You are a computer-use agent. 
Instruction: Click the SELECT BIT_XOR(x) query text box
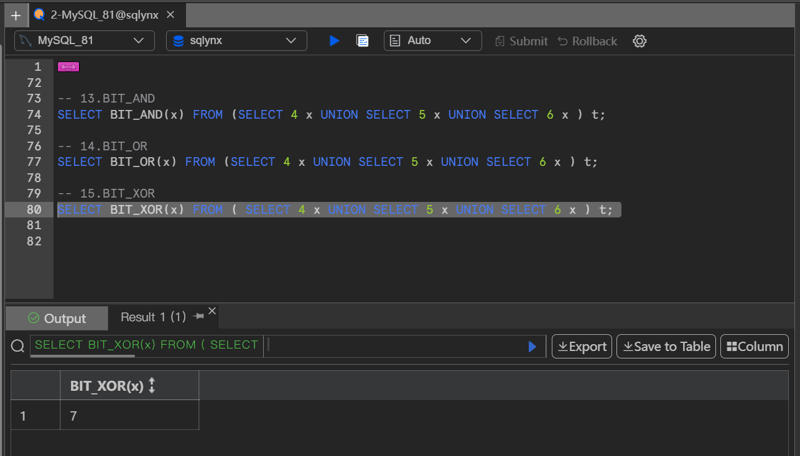click(x=146, y=345)
